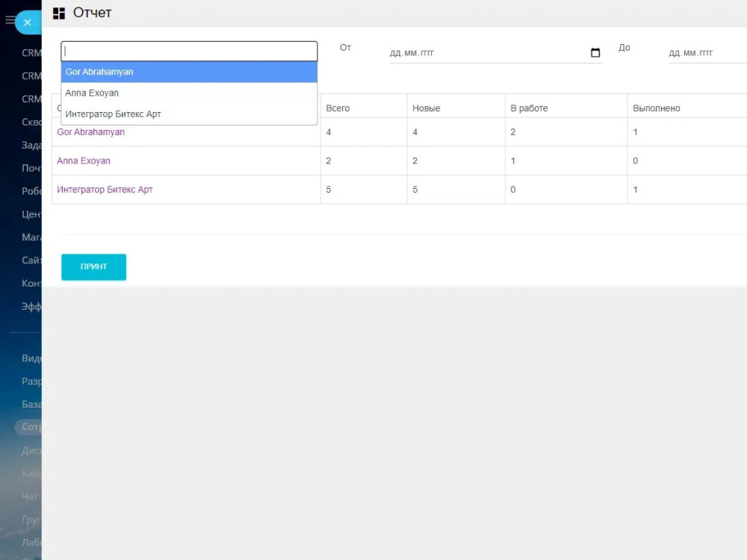This screenshot has height=560, width=747.
Task: Open Anna Exoyan link in table
Action: click(x=84, y=161)
